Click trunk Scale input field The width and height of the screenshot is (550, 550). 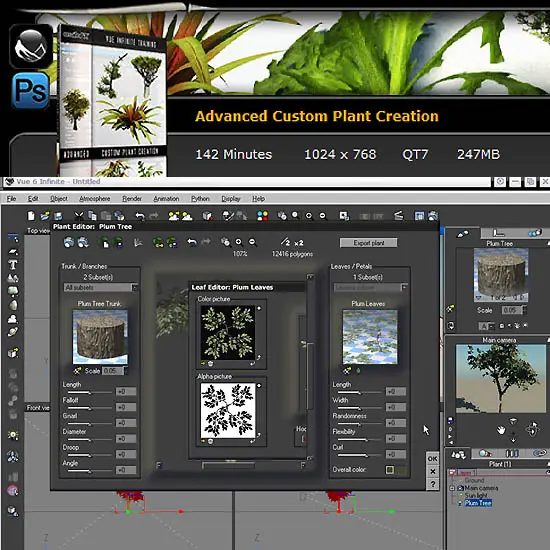point(114,371)
